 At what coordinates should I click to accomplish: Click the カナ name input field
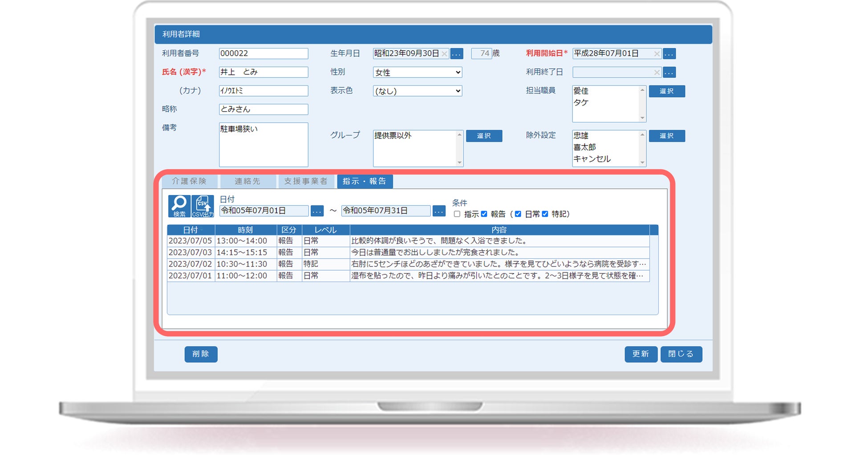click(x=264, y=91)
